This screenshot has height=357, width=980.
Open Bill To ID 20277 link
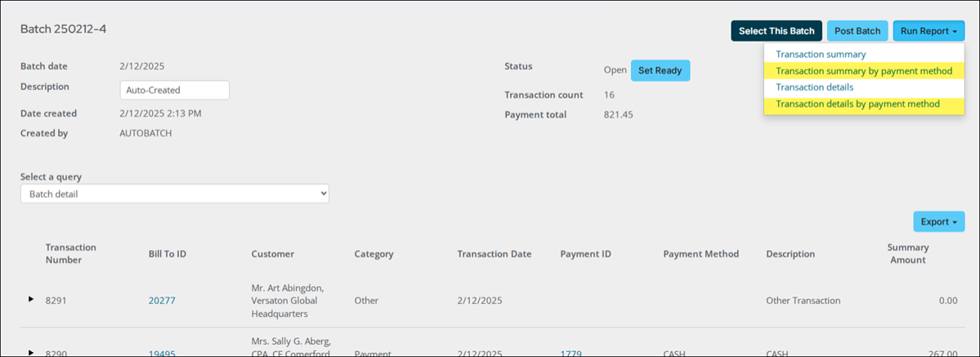(162, 301)
